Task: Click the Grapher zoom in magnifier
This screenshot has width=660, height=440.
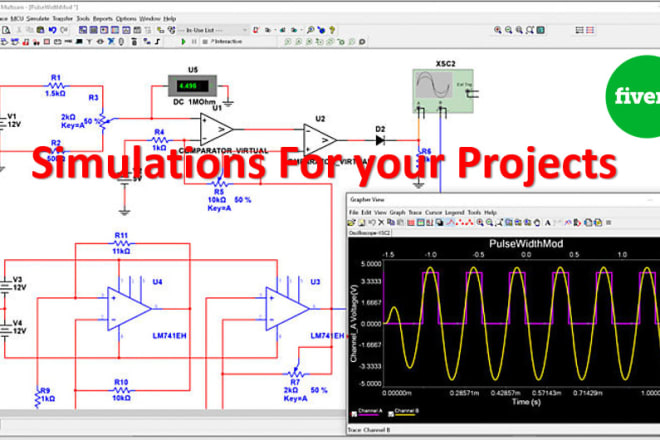Action: point(480,222)
